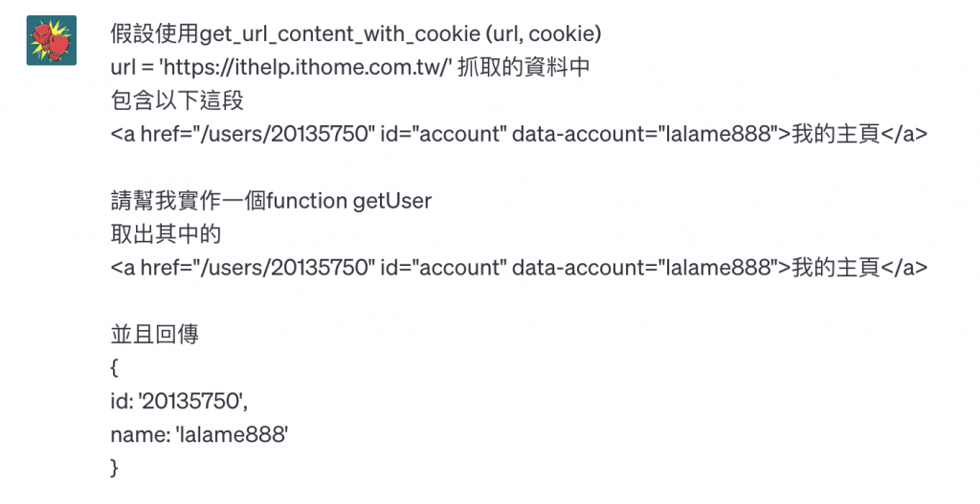This screenshot has width=980, height=504.
Task: Click the line 包含以下這段
Action: [170, 100]
